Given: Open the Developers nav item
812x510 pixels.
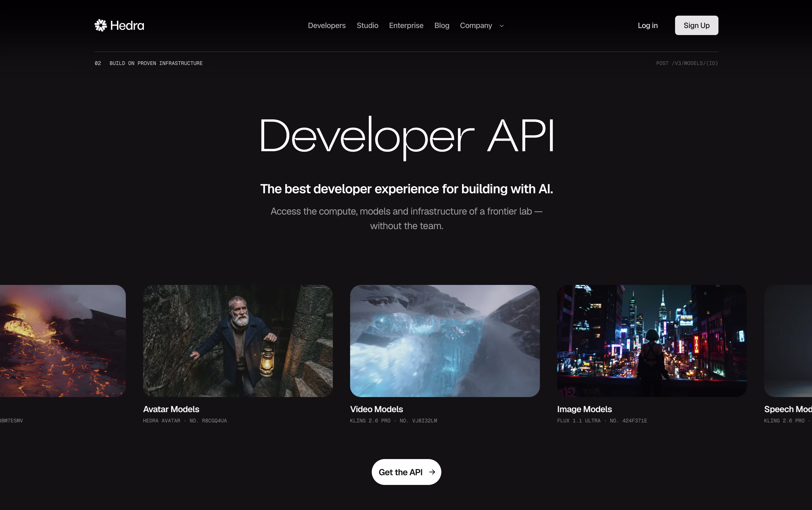Looking at the screenshot, I should [x=327, y=26].
